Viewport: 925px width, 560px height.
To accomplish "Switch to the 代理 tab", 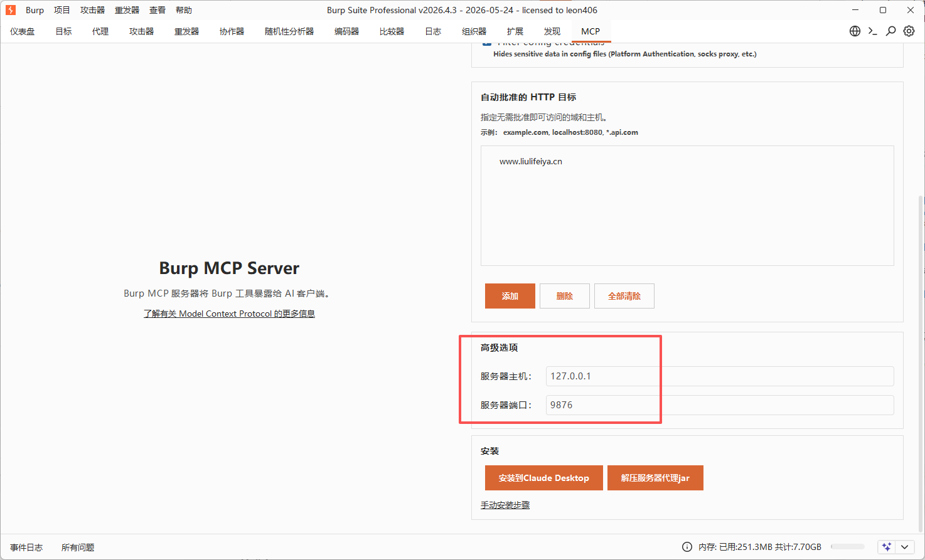I will [x=100, y=31].
